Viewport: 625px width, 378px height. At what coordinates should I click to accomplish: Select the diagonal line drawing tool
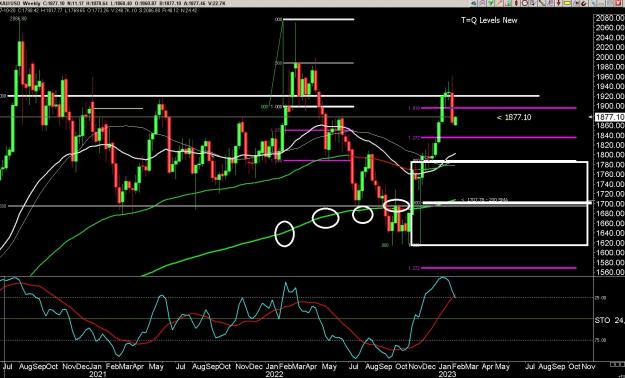(x=542, y=3)
